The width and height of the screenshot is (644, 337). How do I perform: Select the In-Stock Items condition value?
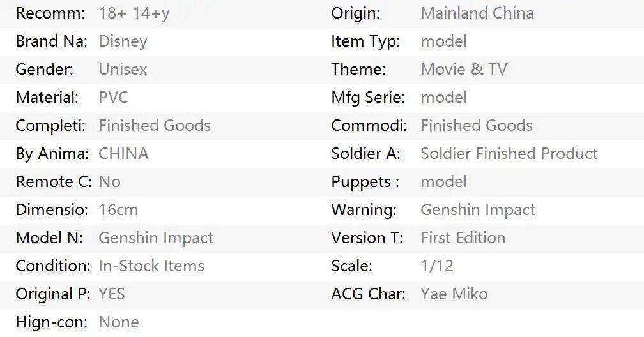(151, 266)
